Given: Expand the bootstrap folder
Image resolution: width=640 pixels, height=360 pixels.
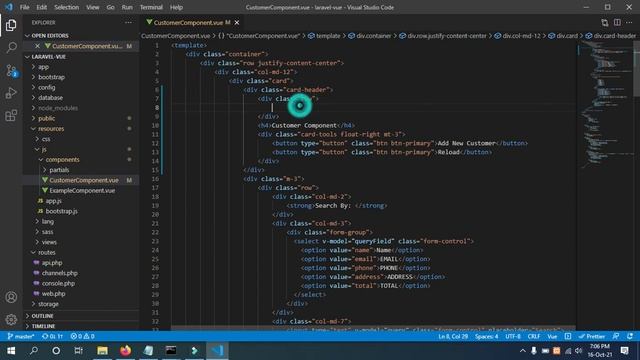Looking at the screenshot, I should 51,77.
